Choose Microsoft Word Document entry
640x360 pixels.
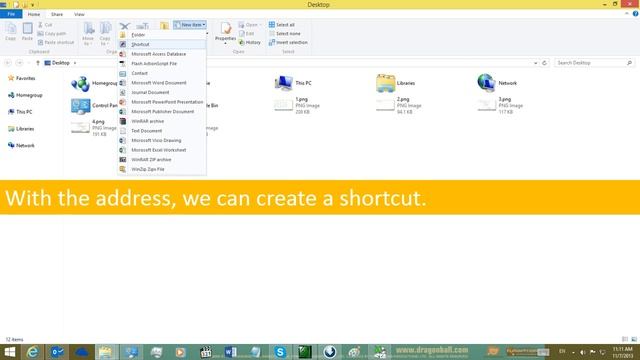click(162, 83)
